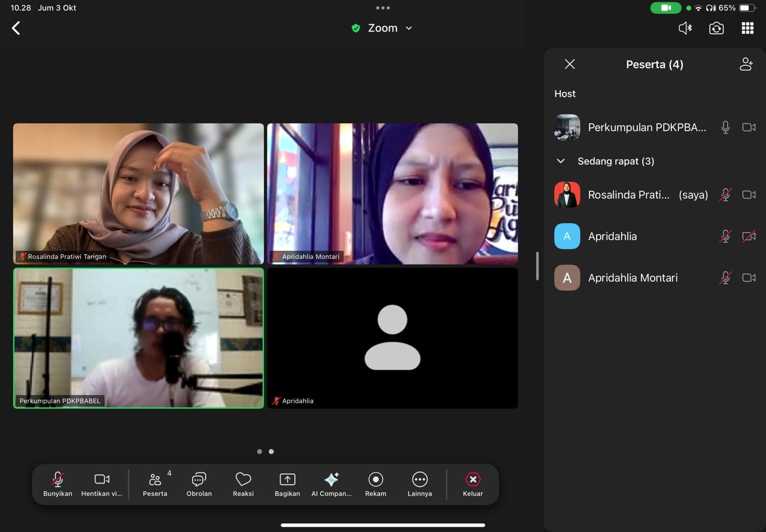Change layout using the grid view icon
Image resolution: width=766 pixels, height=532 pixels.
pyautogui.click(x=747, y=28)
